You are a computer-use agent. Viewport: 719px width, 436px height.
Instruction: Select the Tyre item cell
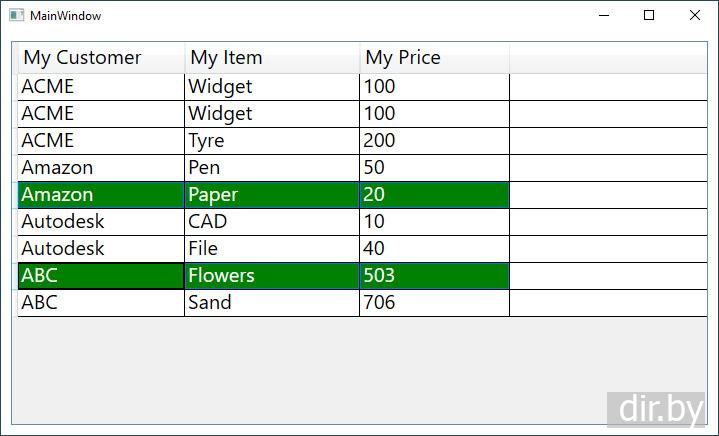(272, 141)
